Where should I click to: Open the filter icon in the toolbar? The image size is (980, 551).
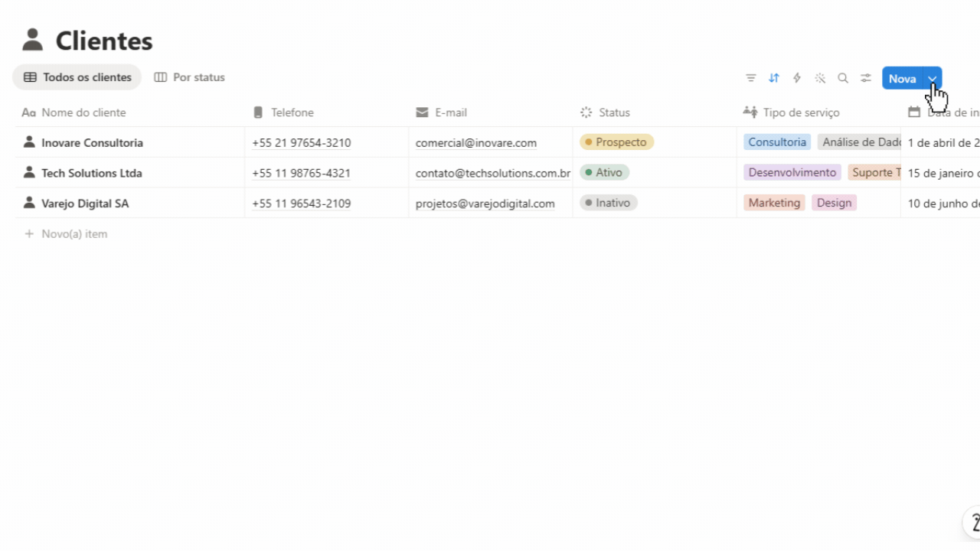pos(751,78)
